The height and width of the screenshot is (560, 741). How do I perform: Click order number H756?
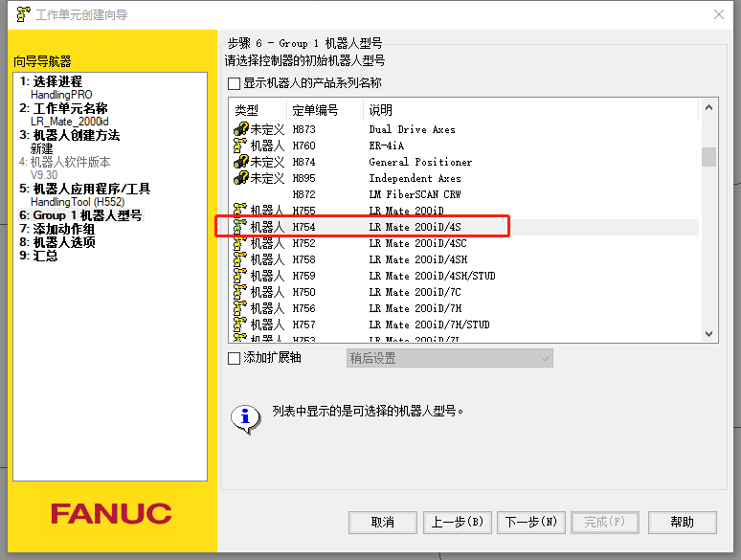pos(303,308)
